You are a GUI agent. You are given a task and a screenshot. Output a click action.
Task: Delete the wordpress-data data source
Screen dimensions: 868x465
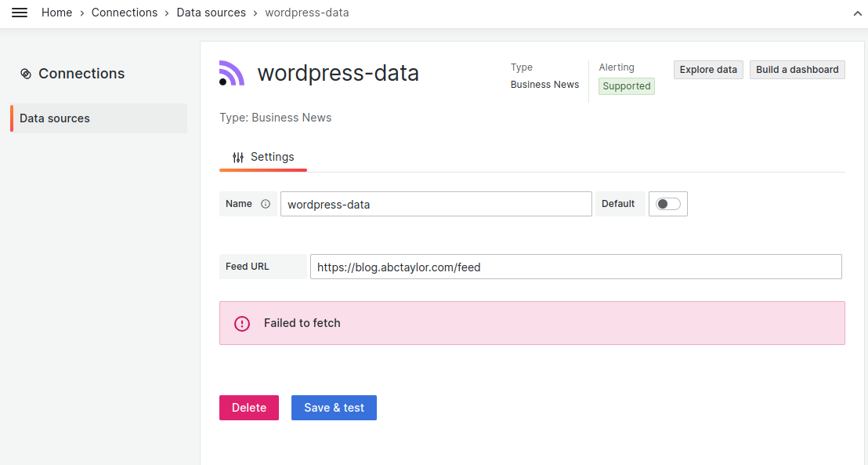tap(249, 408)
